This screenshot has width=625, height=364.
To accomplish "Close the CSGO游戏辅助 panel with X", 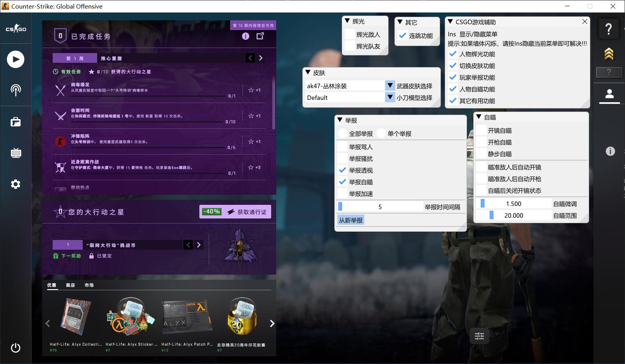I will click(x=584, y=21).
